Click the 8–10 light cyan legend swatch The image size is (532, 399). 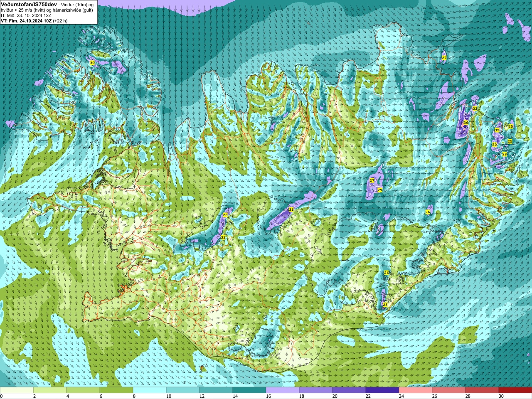click(150, 390)
